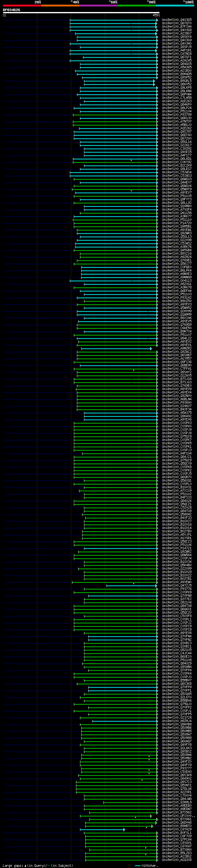Click hit label UniRef100_Q9SBS2

177,751
